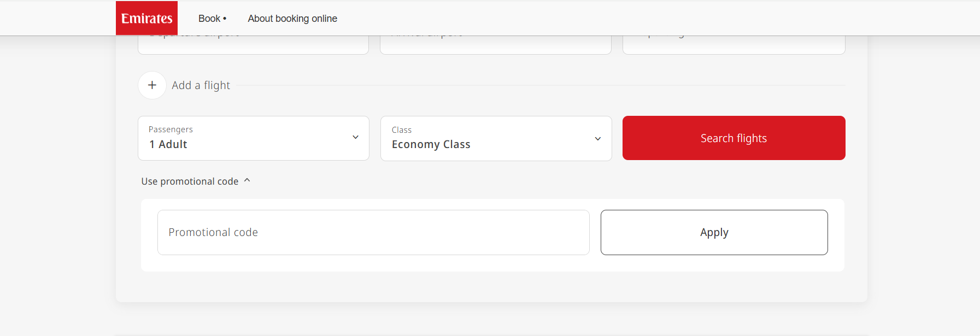The height and width of the screenshot is (336, 980).
Task: Open the Class dropdown
Action: (495, 139)
